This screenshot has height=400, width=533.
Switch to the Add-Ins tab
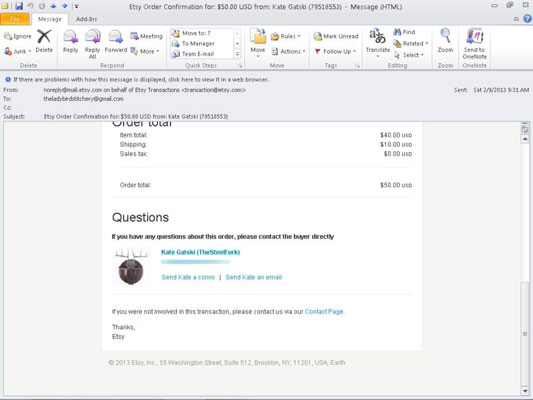(86, 19)
